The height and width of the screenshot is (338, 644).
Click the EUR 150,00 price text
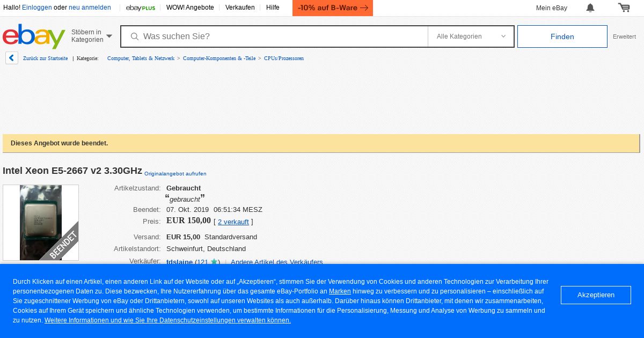[x=188, y=221]
